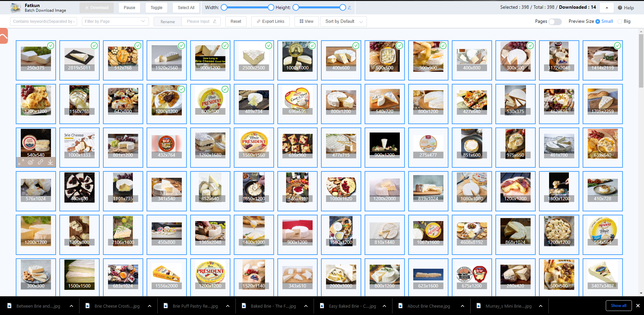Select the 4608x8192 thumbnail
The height and width of the screenshot is (315, 644).
472,235
